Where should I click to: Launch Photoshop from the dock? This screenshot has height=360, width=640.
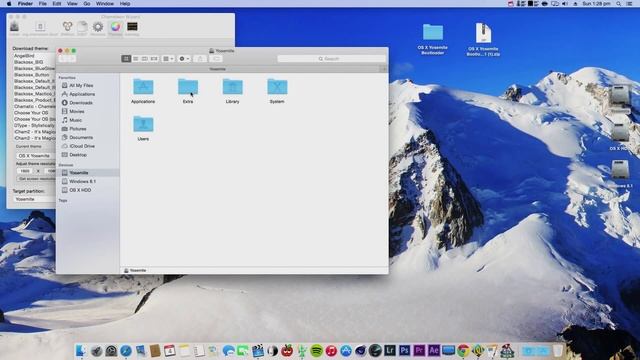[x=404, y=350]
